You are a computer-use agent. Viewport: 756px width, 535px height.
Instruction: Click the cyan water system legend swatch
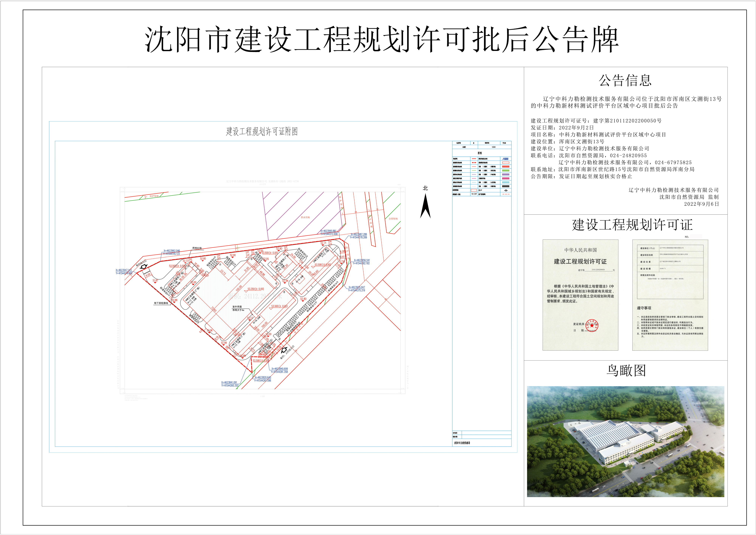(506, 182)
